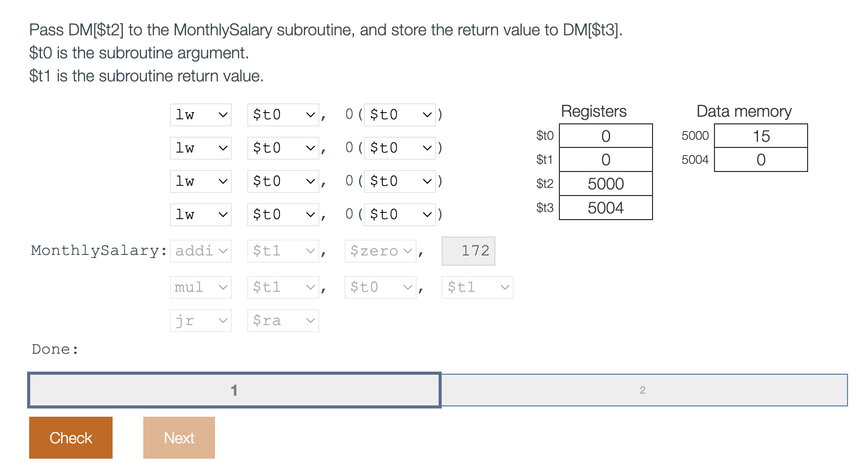Viewport: 868px width, 473px height.
Task: Switch to exercise step 1 tab
Action: point(234,390)
